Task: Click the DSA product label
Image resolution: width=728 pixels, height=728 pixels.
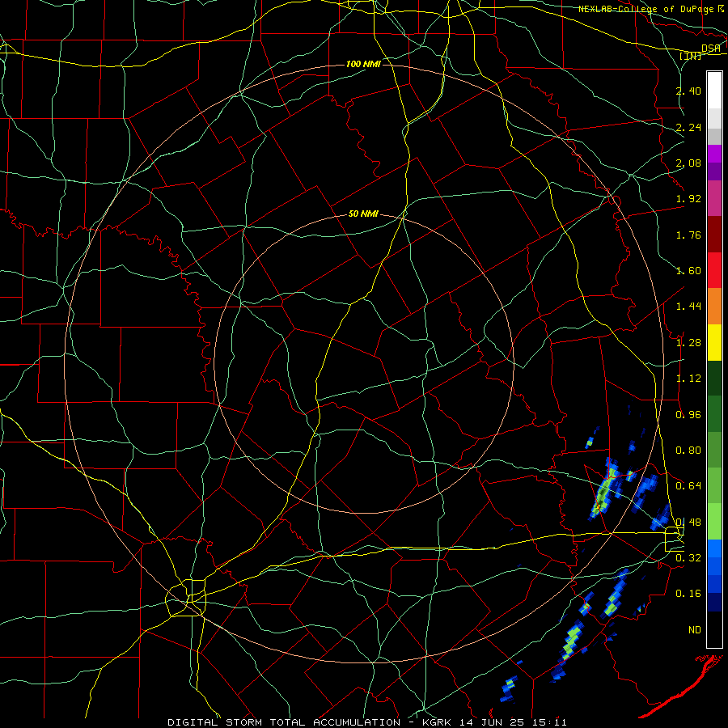Action: (711, 49)
